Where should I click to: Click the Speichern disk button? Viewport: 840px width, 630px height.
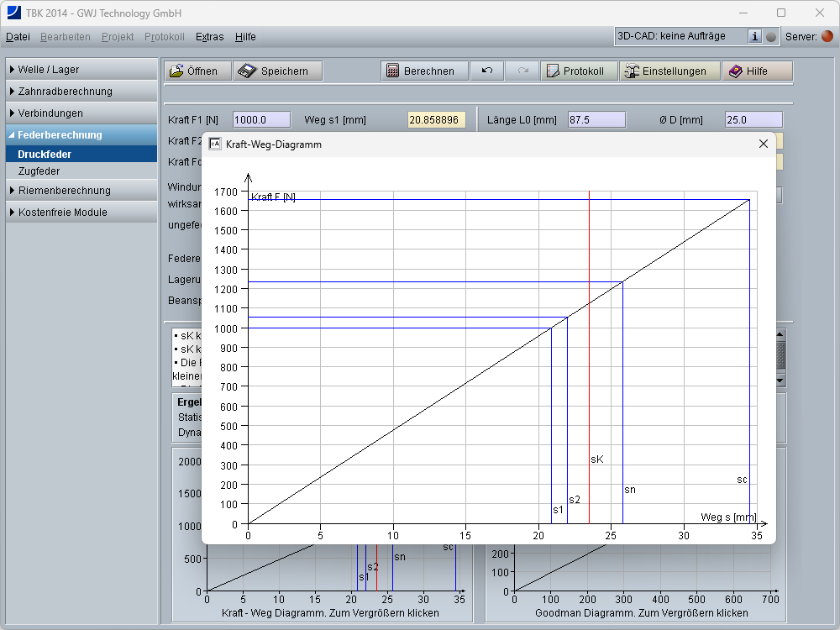(x=276, y=71)
